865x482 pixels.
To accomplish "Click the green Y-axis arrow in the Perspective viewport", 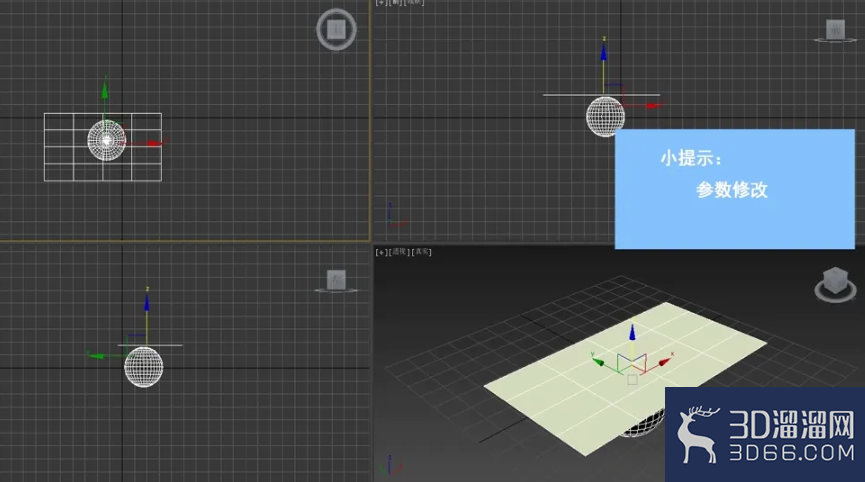I will pos(599,362).
